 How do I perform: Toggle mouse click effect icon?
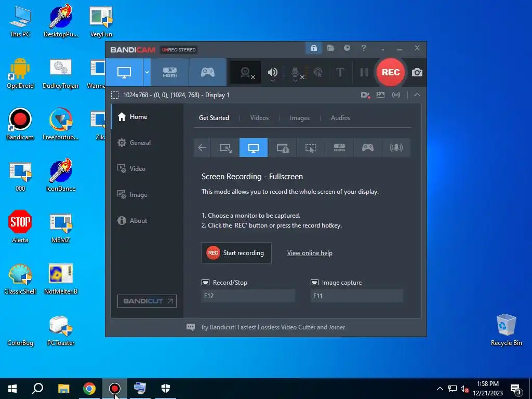pos(318,72)
